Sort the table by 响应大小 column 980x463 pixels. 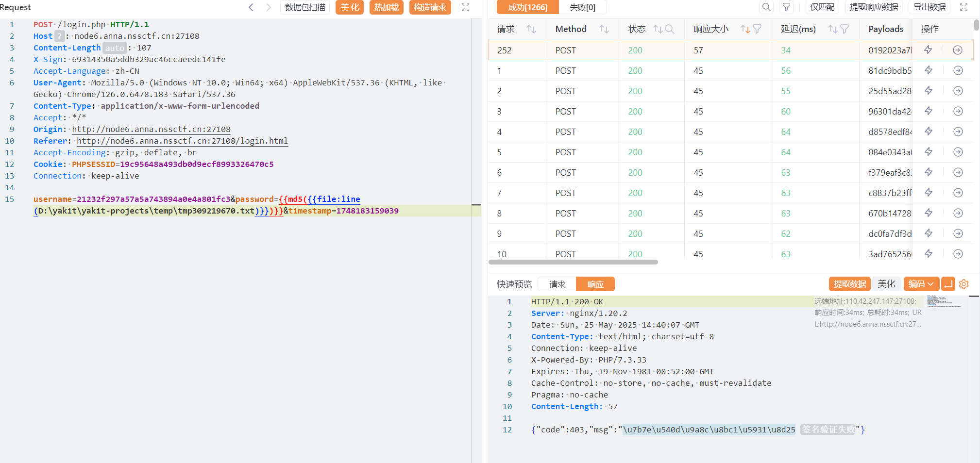click(745, 29)
